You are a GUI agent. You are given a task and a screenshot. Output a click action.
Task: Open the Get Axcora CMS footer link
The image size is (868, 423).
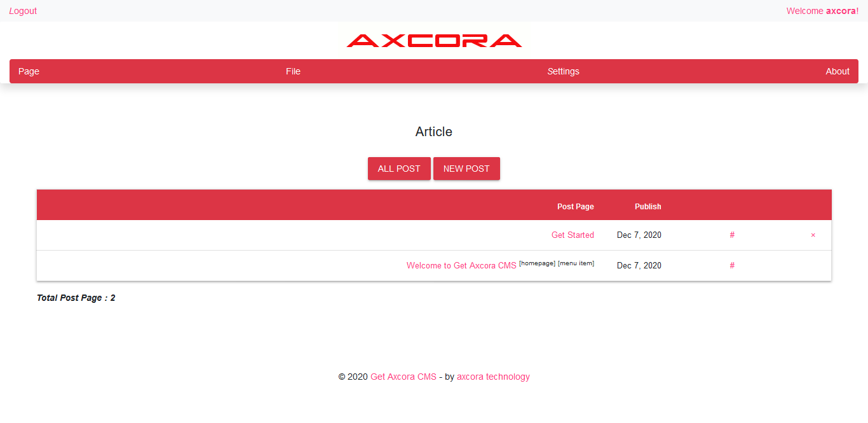[403, 376]
